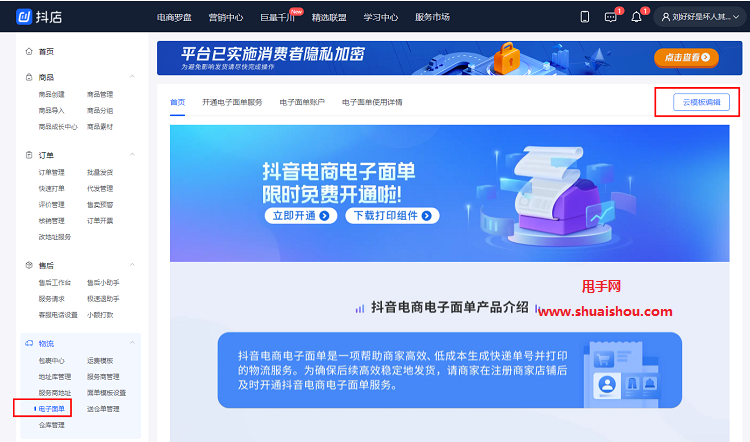The image size is (750, 442).
Task: Select 电子面单 in sidebar
Action: click(52, 409)
